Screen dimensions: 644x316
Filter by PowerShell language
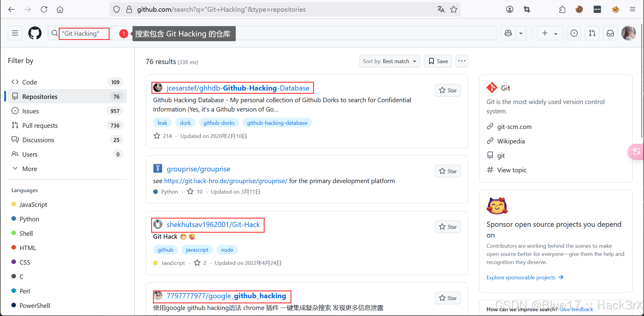click(30, 305)
